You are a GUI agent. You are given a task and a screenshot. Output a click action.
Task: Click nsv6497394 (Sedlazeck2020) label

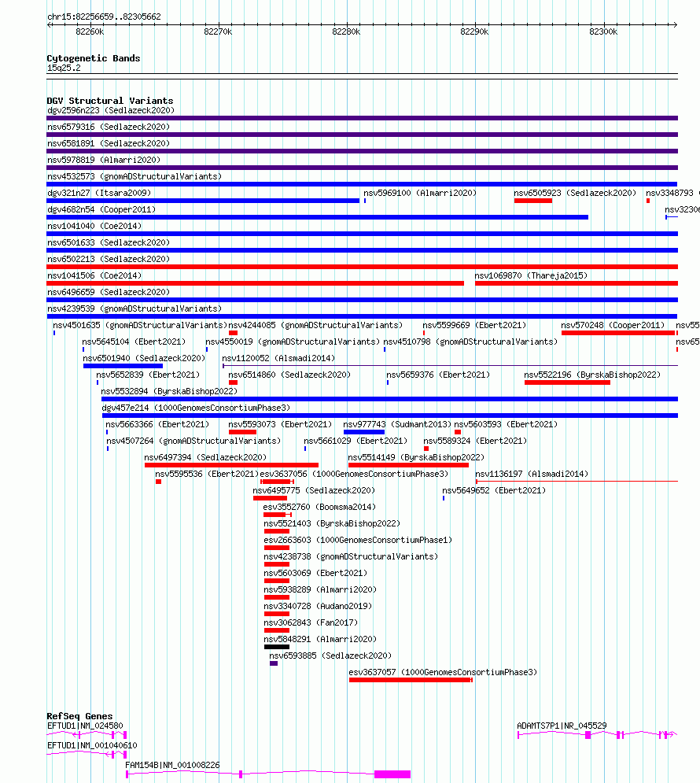point(205,457)
